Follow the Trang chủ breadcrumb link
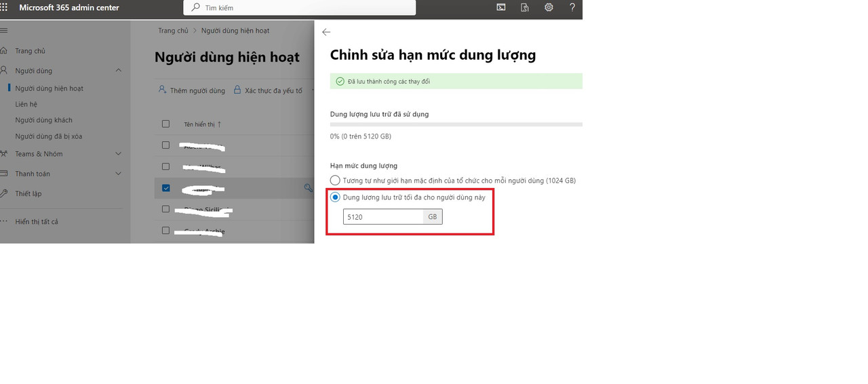868x384 pixels. pyautogui.click(x=173, y=31)
